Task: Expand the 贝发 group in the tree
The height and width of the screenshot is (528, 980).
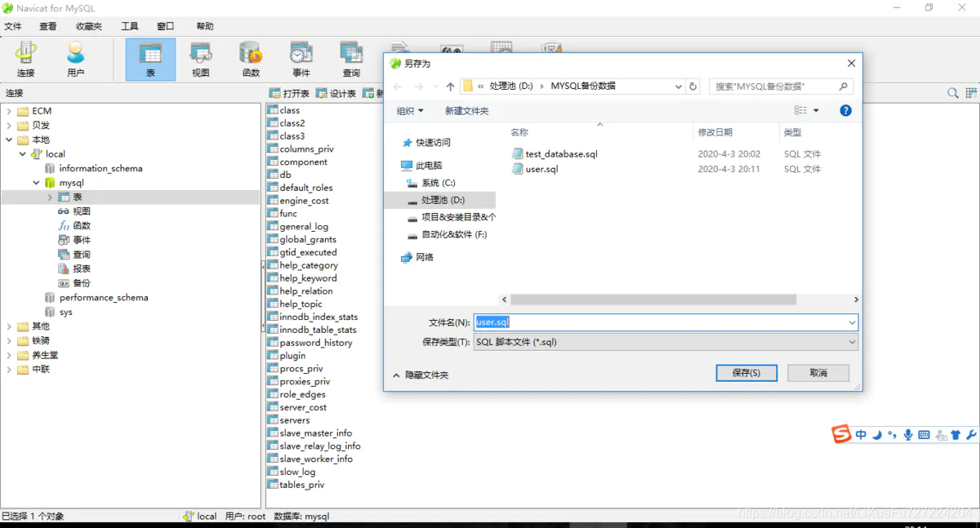Action: click(x=9, y=126)
